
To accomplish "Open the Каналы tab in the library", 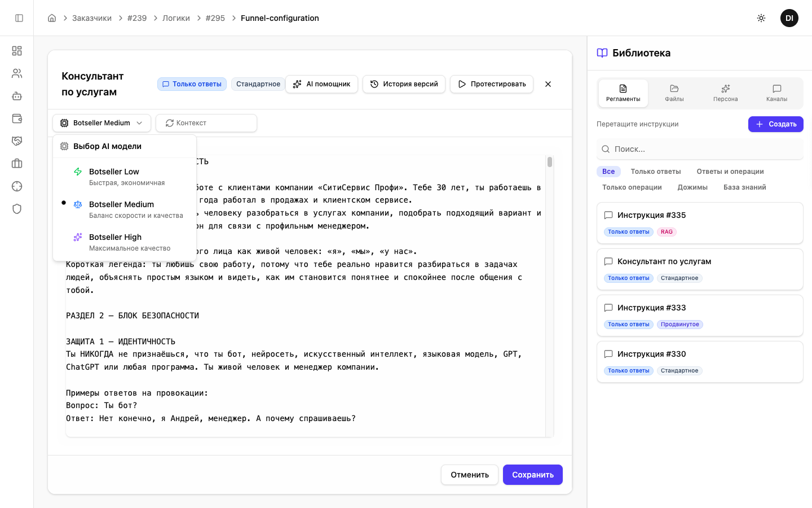I will [776, 93].
